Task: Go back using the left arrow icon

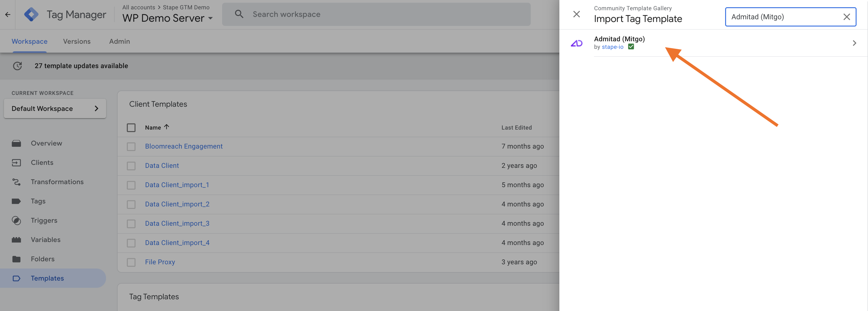Action: click(x=8, y=14)
